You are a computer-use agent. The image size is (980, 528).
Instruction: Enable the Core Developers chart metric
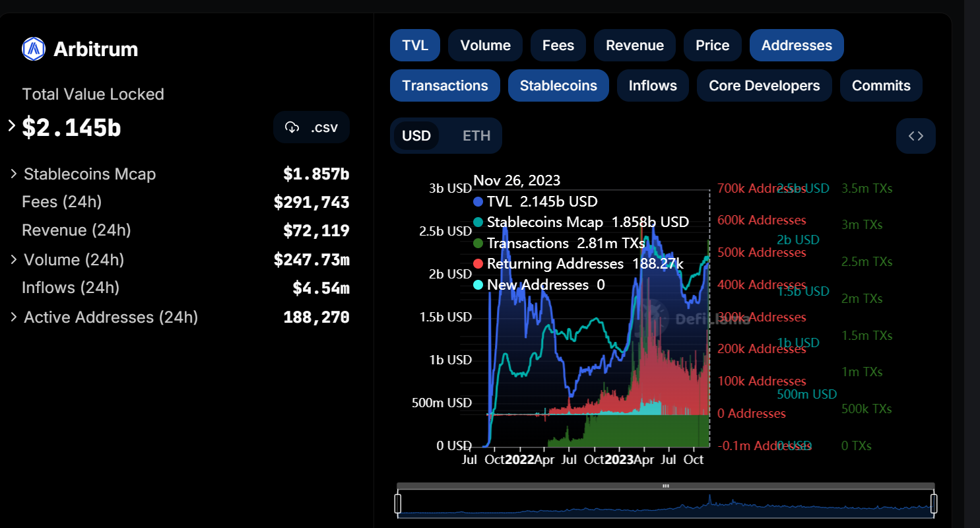click(764, 86)
